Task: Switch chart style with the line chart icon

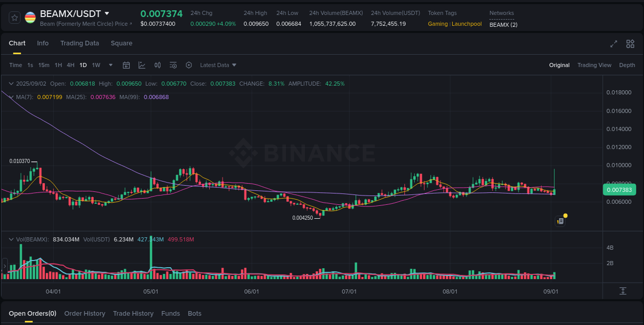Action: [142, 65]
